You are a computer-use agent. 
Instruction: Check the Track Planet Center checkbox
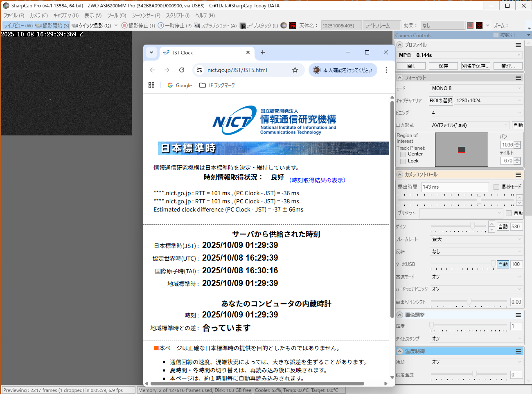coord(403,154)
